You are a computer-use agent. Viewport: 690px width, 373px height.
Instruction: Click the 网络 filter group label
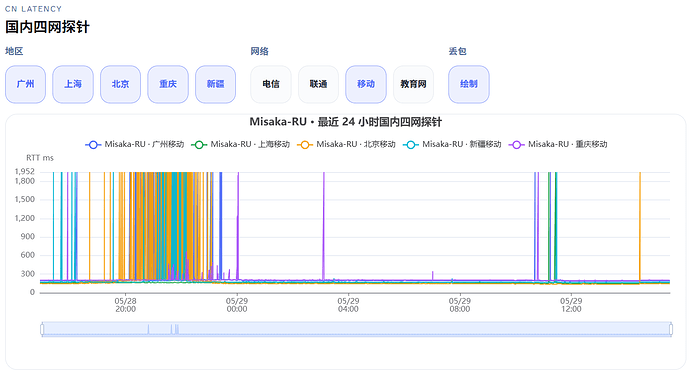[x=260, y=51]
